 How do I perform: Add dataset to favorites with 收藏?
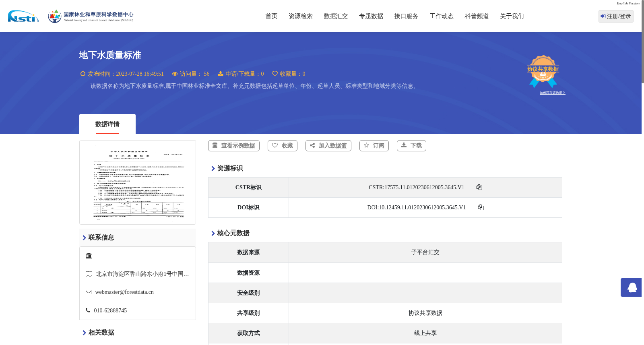pos(283,146)
